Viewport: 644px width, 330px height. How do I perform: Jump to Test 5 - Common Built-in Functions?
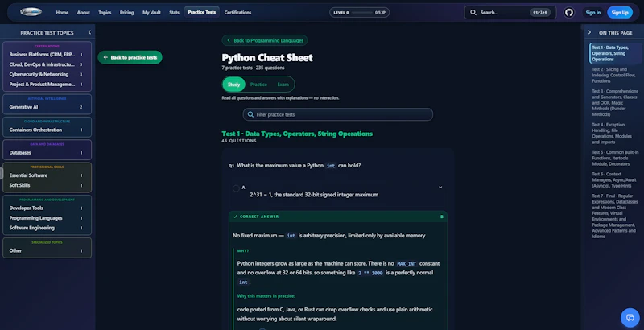click(615, 158)
